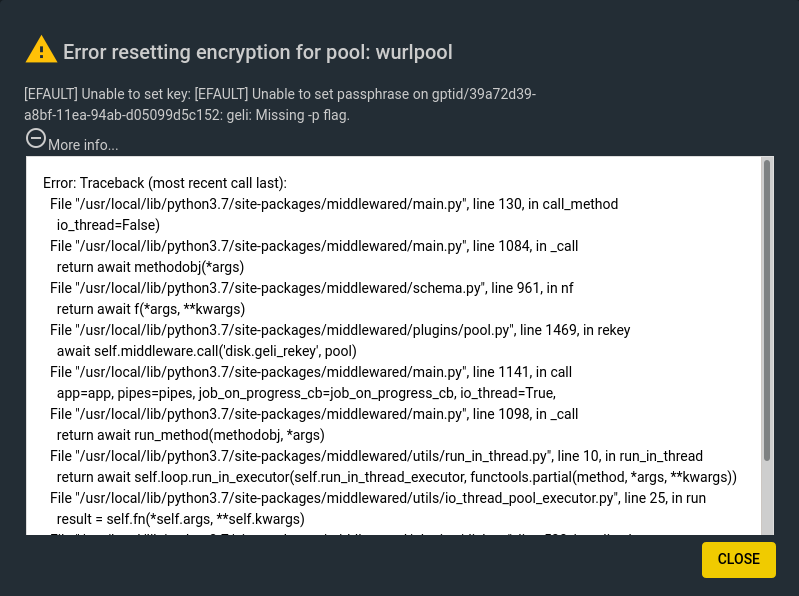
Task: Click the pool.py "line 1469, in rekey" line
Action: click(x=340, y=330)
